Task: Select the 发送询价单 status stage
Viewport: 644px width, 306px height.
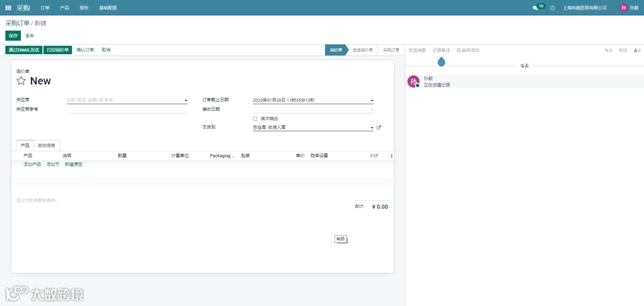Action: click(363, 50)
